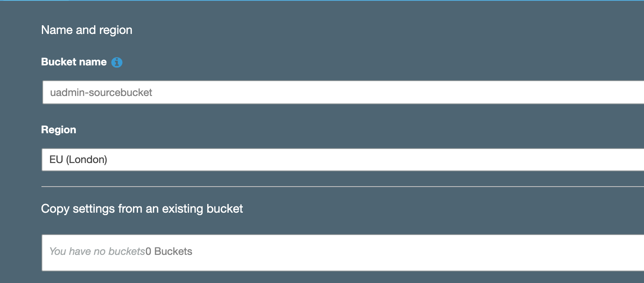This screenshot has height=283, width=644.
Task: Click the Region label
Action: (58, 130)
